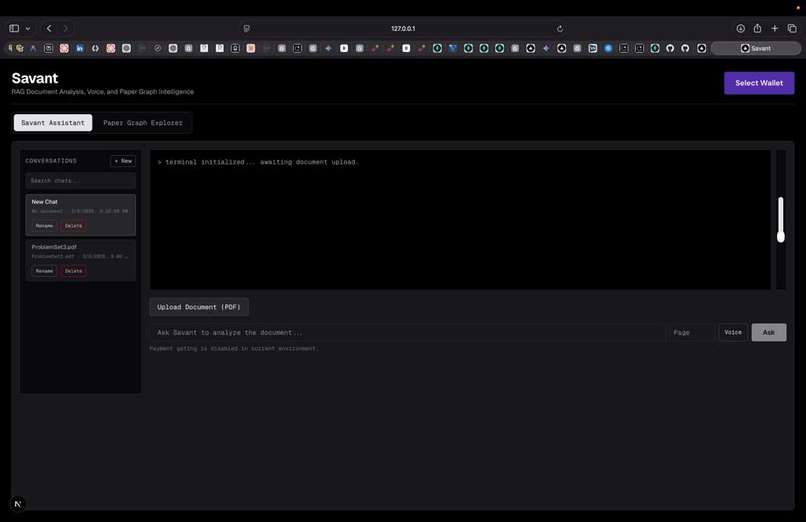
Task: Reload the page with the refresh icon
Action: click(560, 28)
